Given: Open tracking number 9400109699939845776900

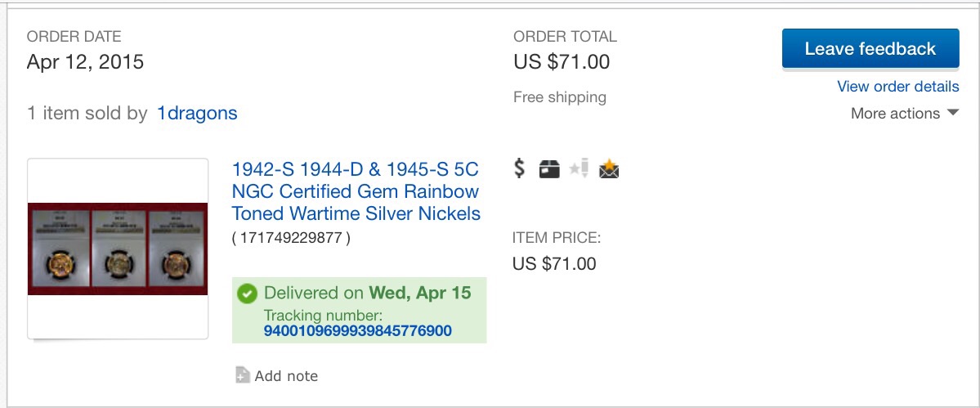Looking at the screenshot, I should tap(357, 330).
